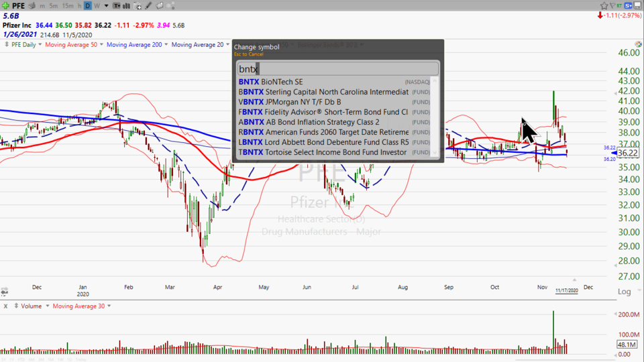Image resolution: width=644 pixels, height=362 pixels.
Task: Click the notes icon in toolbar
Action: (160, 6)
